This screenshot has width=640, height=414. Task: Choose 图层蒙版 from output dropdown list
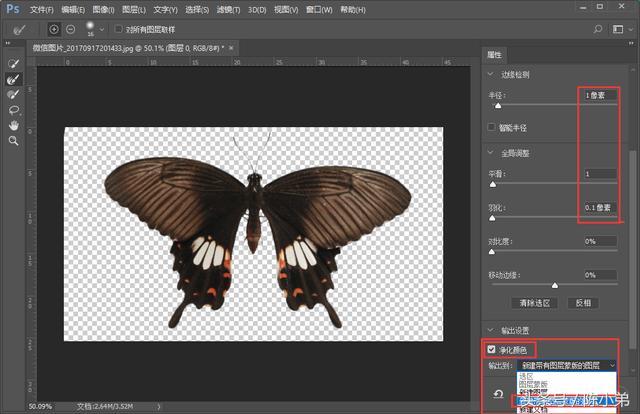(x=567, y=384)
